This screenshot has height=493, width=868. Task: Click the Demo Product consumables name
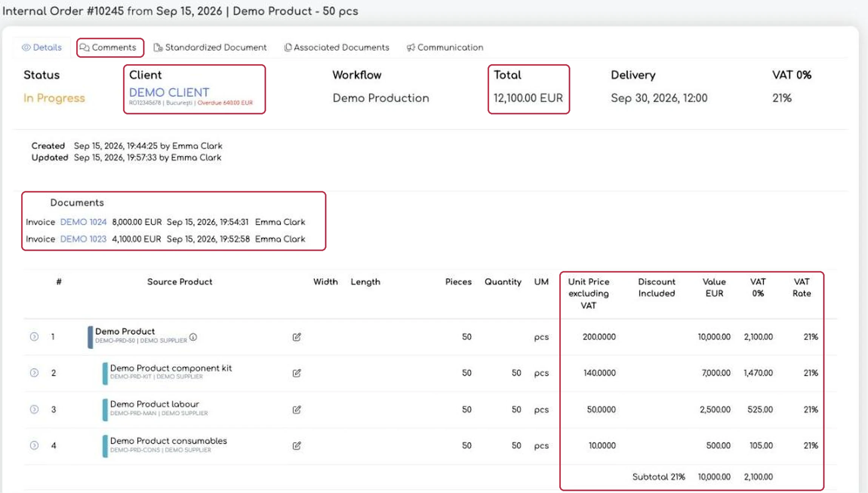click(169, 441)
